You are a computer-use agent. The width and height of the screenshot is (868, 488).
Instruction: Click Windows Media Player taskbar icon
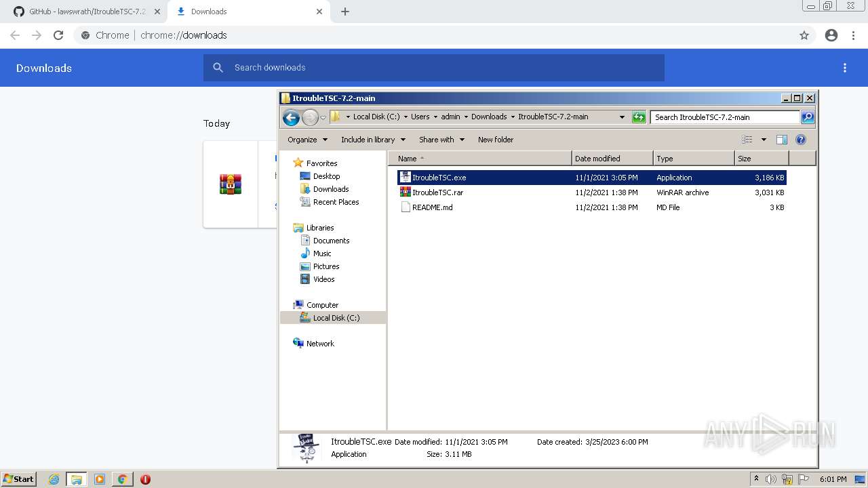[x=100, y=479]
